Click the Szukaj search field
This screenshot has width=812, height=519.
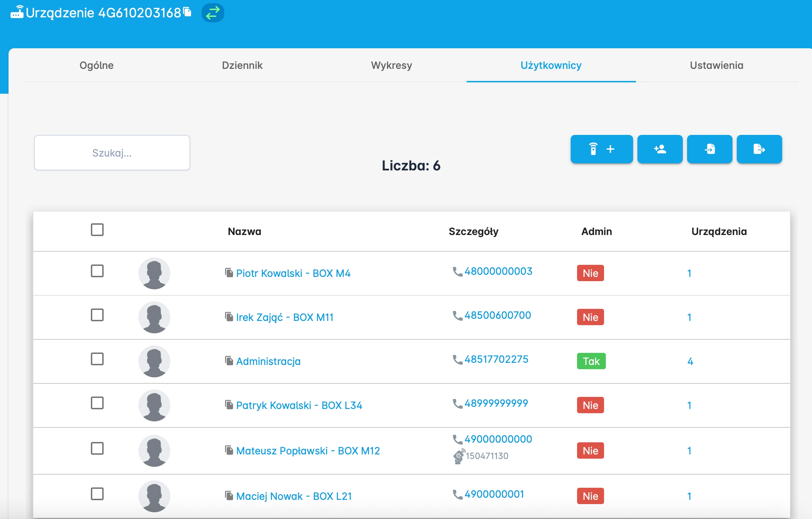coord(112,153)
